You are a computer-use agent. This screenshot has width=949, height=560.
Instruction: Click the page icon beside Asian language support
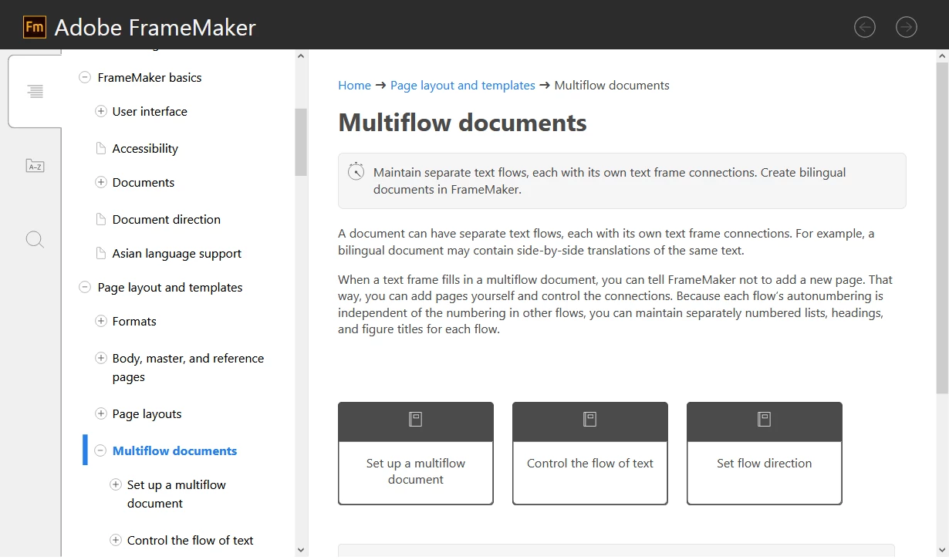click(100, 253)
